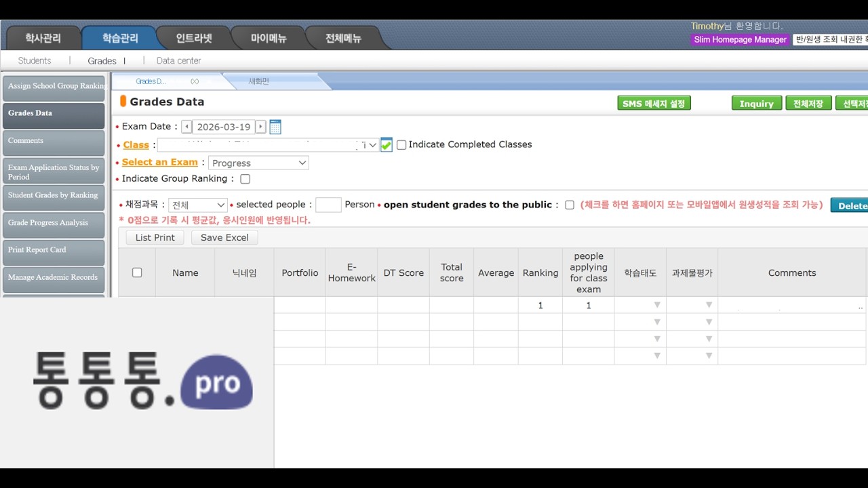Click the Class label link
Viewport: 868px width, 488px height.
(136, 145)
